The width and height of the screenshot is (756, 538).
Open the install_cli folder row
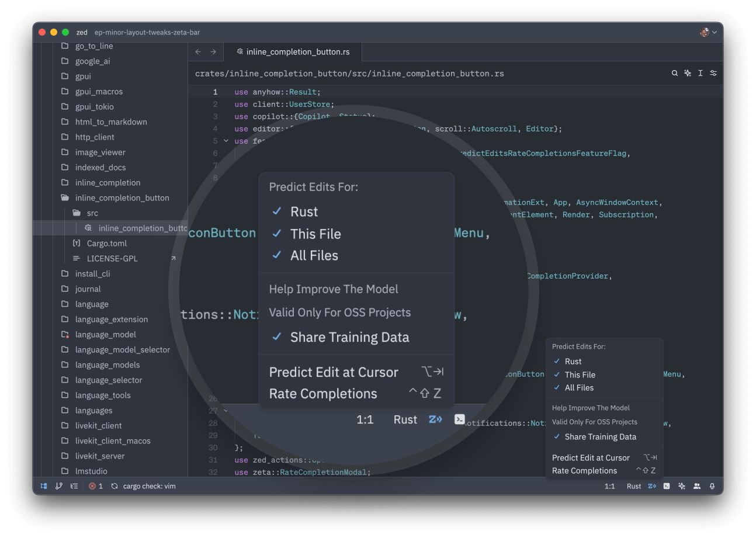click(x=110, y=273)
